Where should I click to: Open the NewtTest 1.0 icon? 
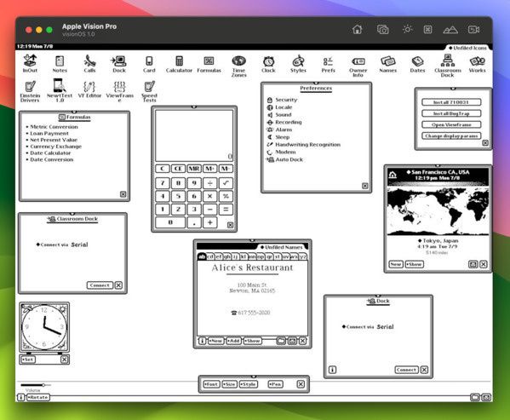[x=60, y=91]
